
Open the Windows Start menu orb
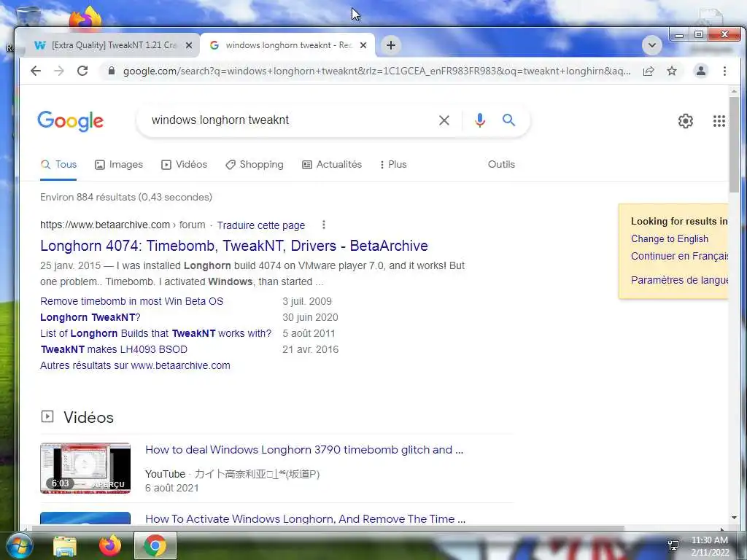(19, 545)
